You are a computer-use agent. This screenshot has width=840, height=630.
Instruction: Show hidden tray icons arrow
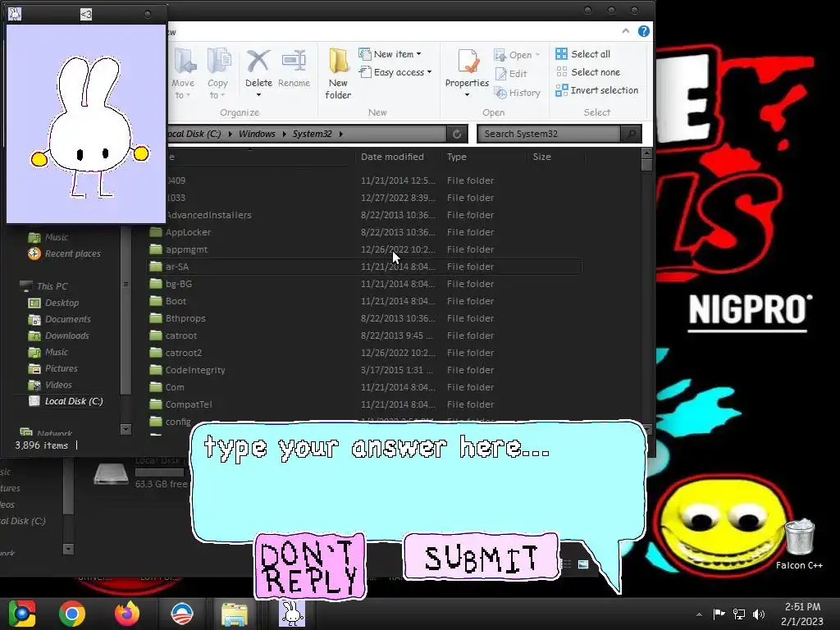click(699, 614)
